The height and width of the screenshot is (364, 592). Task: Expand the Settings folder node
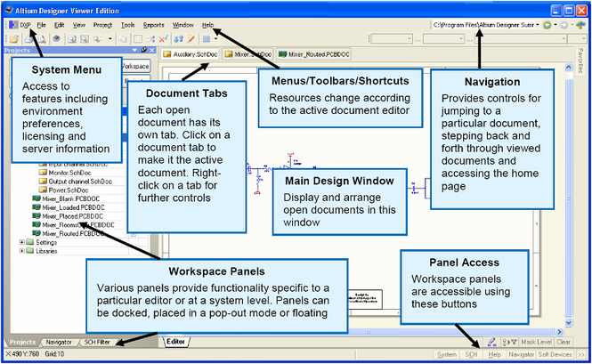tap(22, 242)
